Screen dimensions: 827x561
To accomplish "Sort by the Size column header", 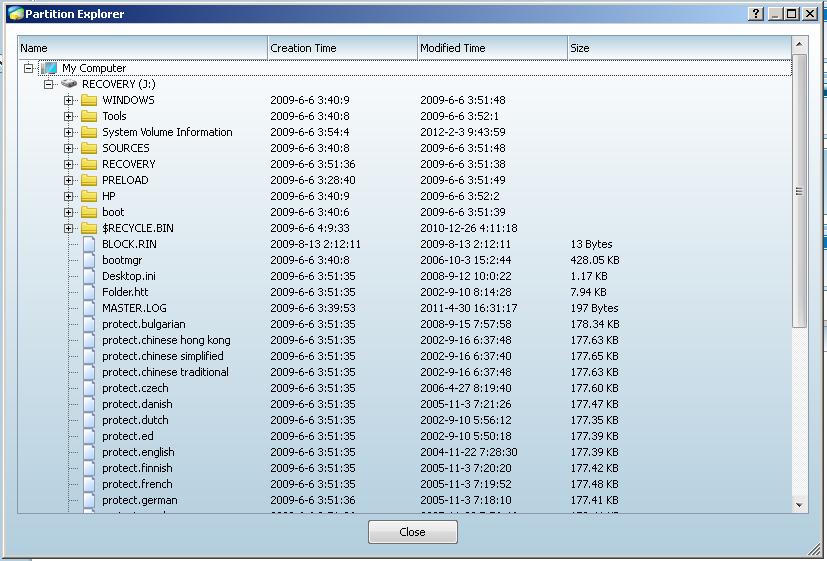I will (x=679, y=48).
